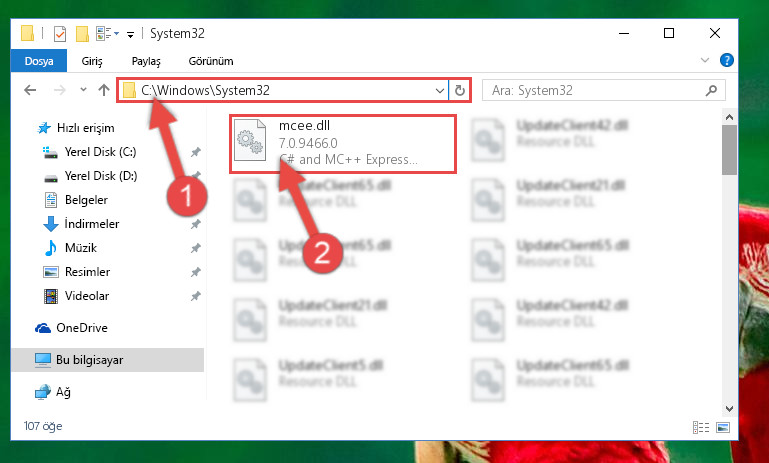The width and height of the screenshot is (769, 463).
Task: Expand the address bar history dropdown
Action: (439, 91)
